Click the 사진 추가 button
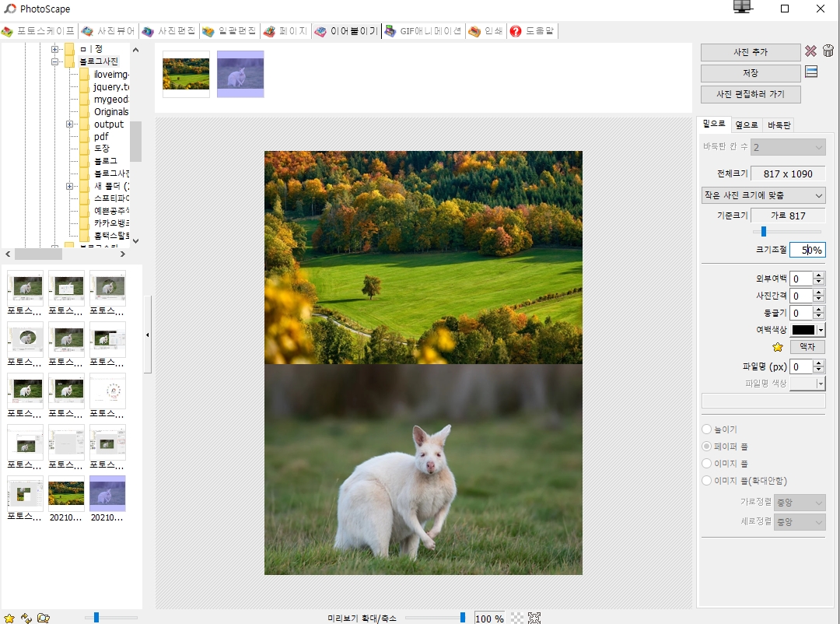The width and height of the screenshot is (840, 624). click(x=751, y=52)
